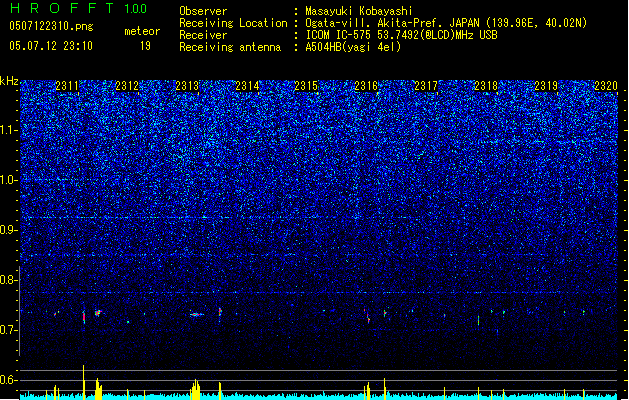Screen dimensions: 629x400
Task: Select the file name 0507122310.png
Action: (x=51, y=26)
